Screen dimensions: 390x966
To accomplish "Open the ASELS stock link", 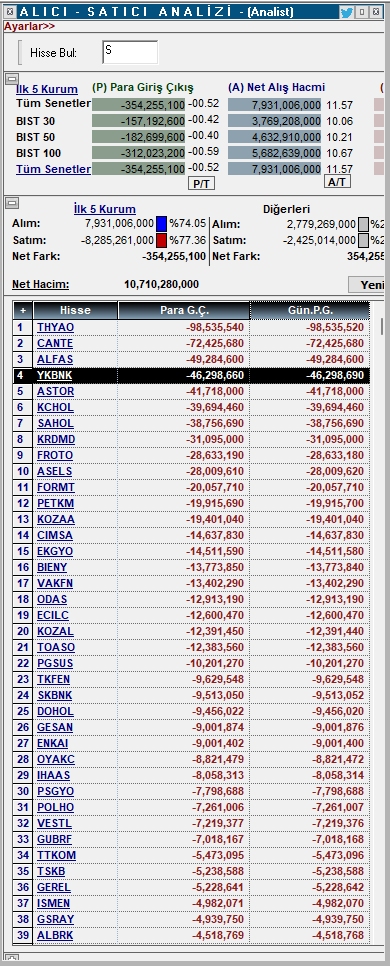I will pyautogui.click(x=55, y=471).
